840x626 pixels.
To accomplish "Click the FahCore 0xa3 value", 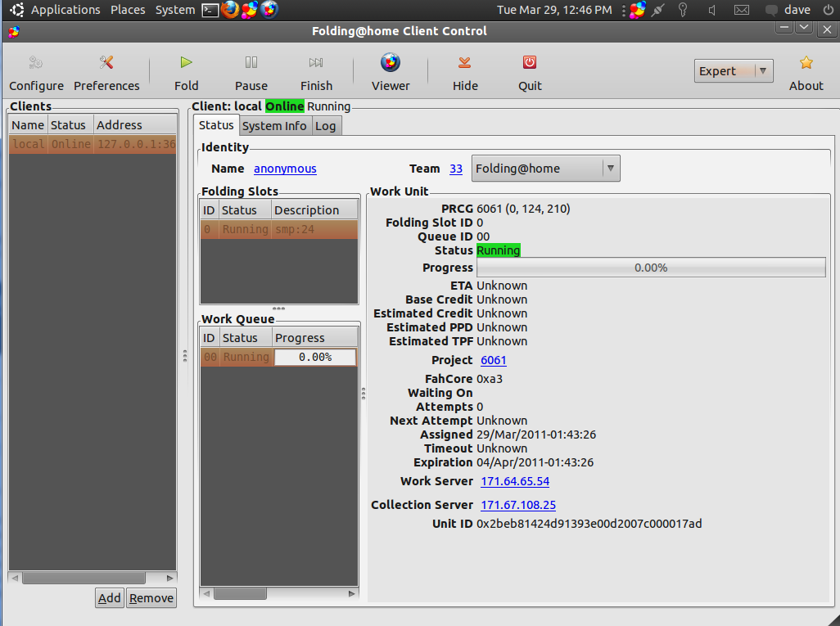I will coord(489,379).
